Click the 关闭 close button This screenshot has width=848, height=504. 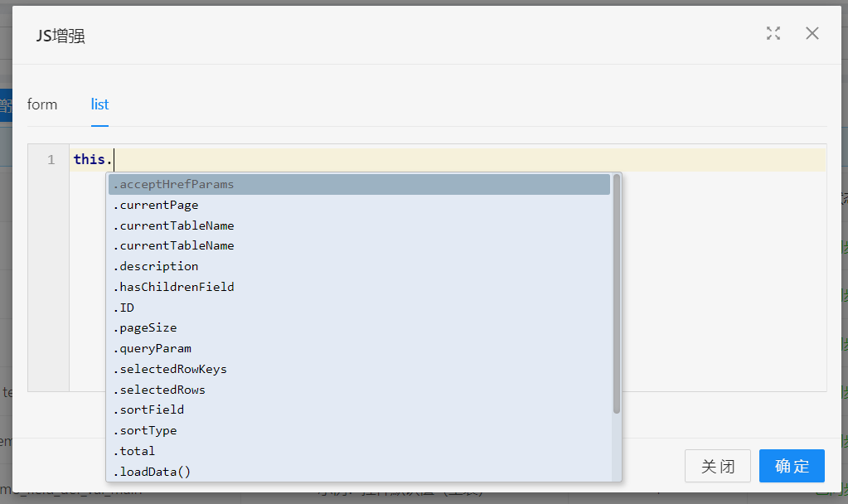click(x=718, y=466)
